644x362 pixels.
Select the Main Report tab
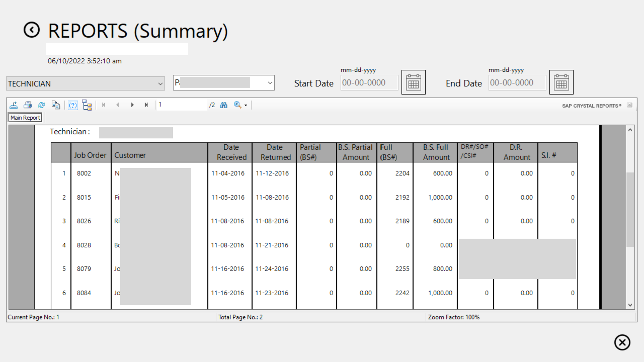pos(25,118)
